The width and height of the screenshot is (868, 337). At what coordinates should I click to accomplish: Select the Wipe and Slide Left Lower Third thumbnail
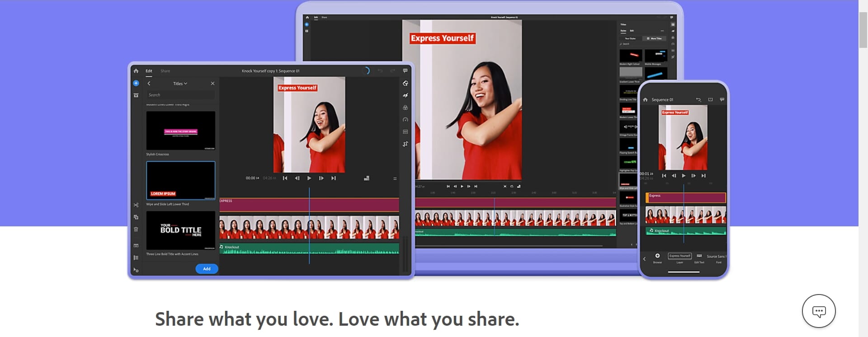tap(180, 181)
